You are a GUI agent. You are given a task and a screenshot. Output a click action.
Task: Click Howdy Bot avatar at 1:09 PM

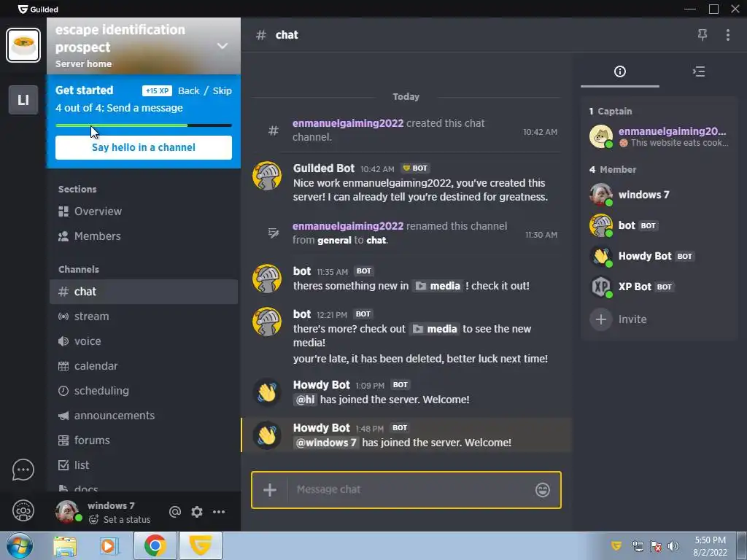point(267,393)
